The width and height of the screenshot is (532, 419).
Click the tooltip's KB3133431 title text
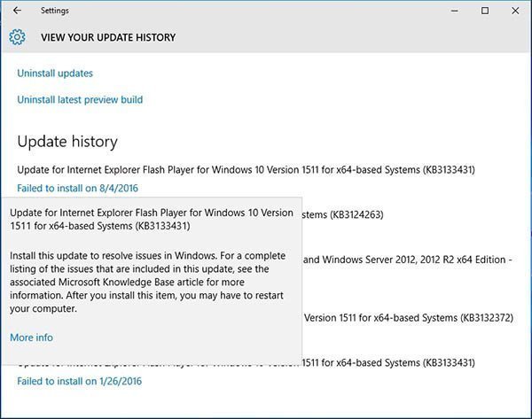click(x=152, y=220)
